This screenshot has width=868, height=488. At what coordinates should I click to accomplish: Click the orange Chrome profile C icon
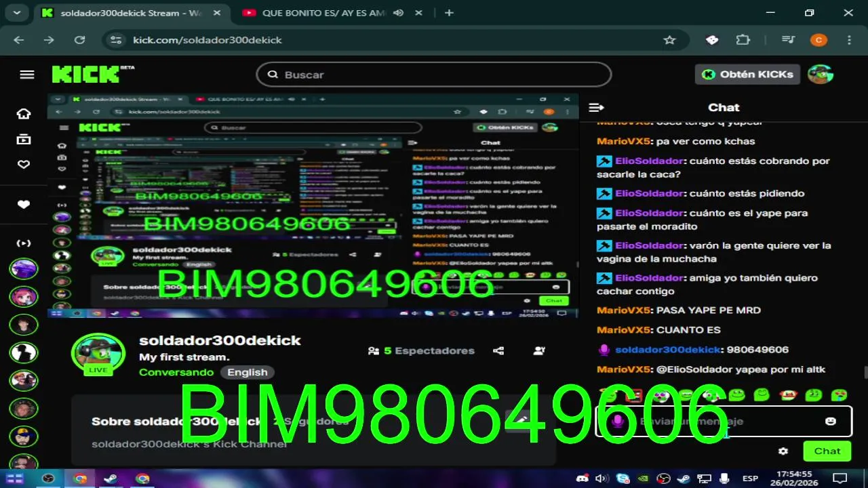tap(818, 40)
